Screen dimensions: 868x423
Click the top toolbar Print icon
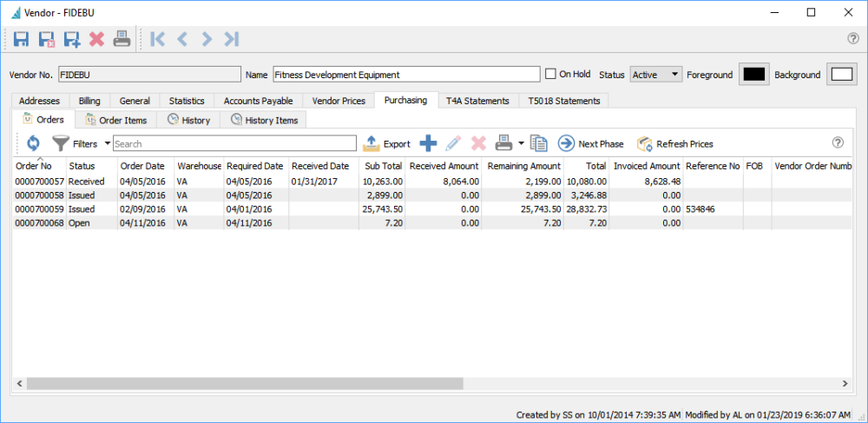click(x=122, y=39)
